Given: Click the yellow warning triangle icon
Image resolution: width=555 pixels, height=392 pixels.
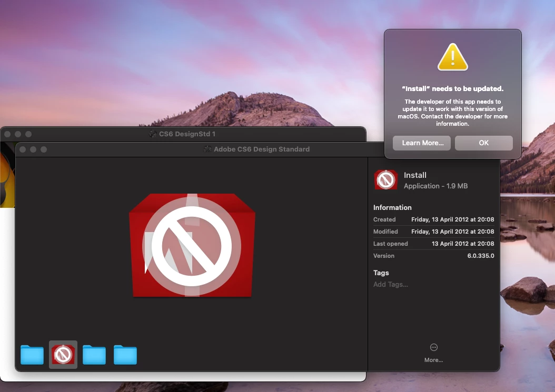Looking at the screenshot, I should tap(453, 57).
